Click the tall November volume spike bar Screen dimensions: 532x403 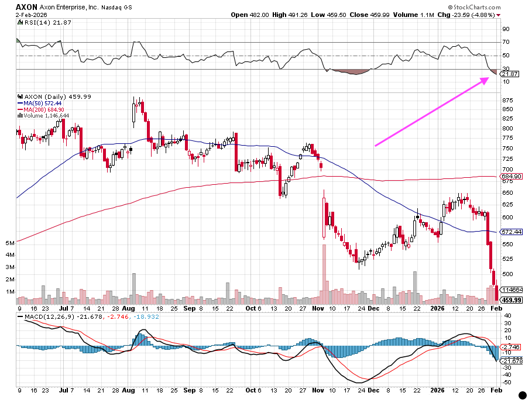[324, 269]
